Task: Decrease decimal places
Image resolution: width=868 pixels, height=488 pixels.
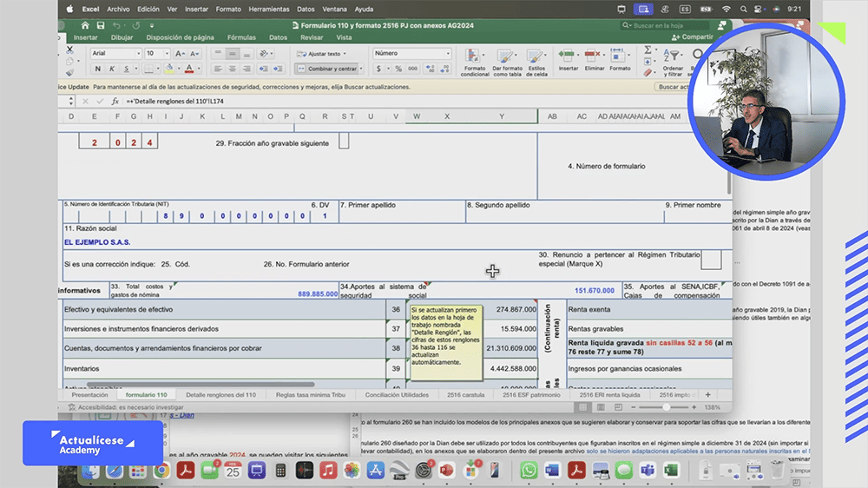Action: point(444,69)
